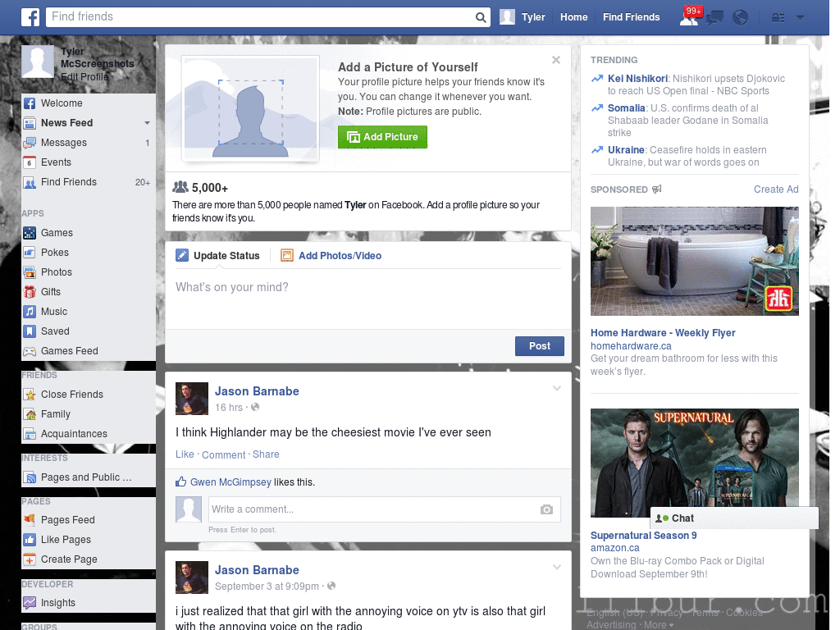Like the Highlander post
This screenshot has width=840, height=630.
pos(185,454)
